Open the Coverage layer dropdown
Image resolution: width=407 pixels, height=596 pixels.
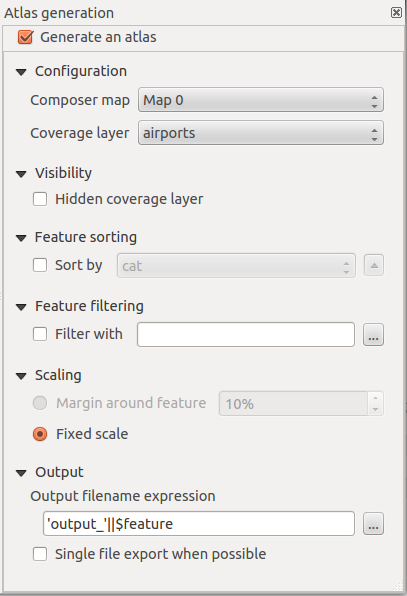pos(261,133)
